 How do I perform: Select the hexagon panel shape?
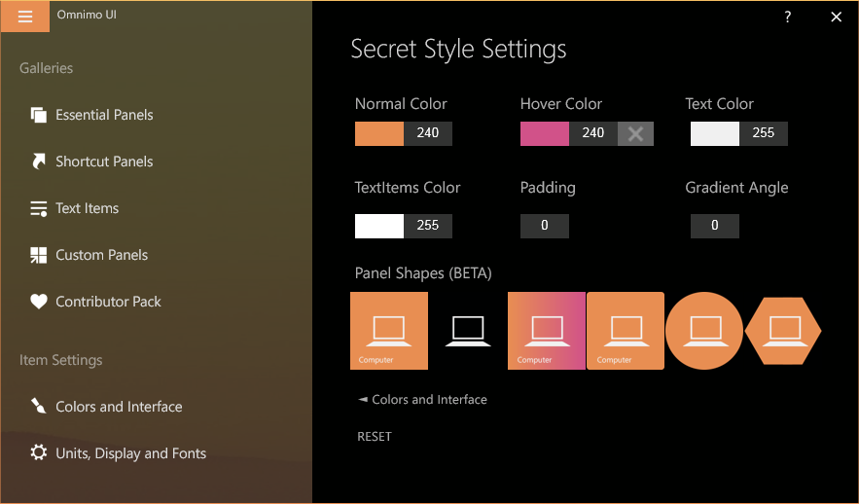click(783, 331)
